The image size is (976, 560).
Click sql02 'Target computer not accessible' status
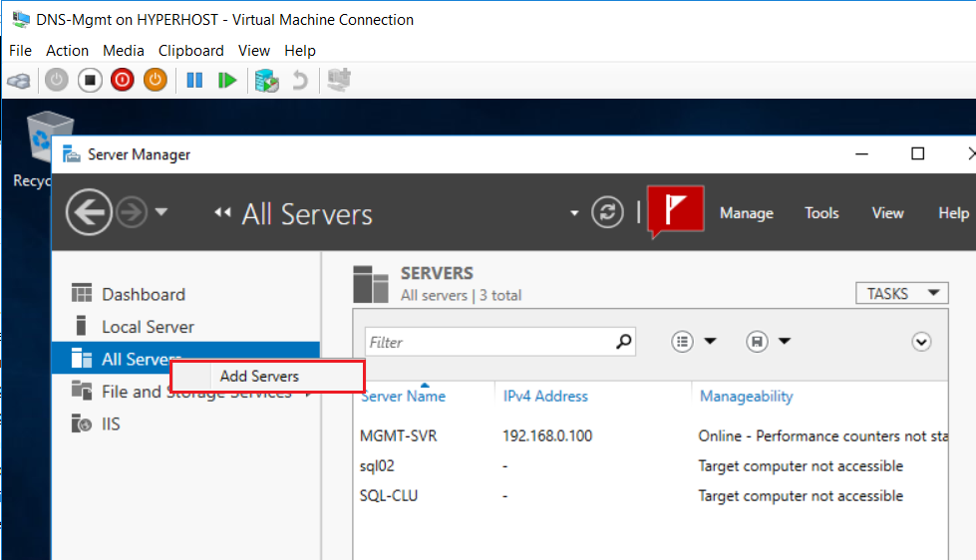pos(801,465)
